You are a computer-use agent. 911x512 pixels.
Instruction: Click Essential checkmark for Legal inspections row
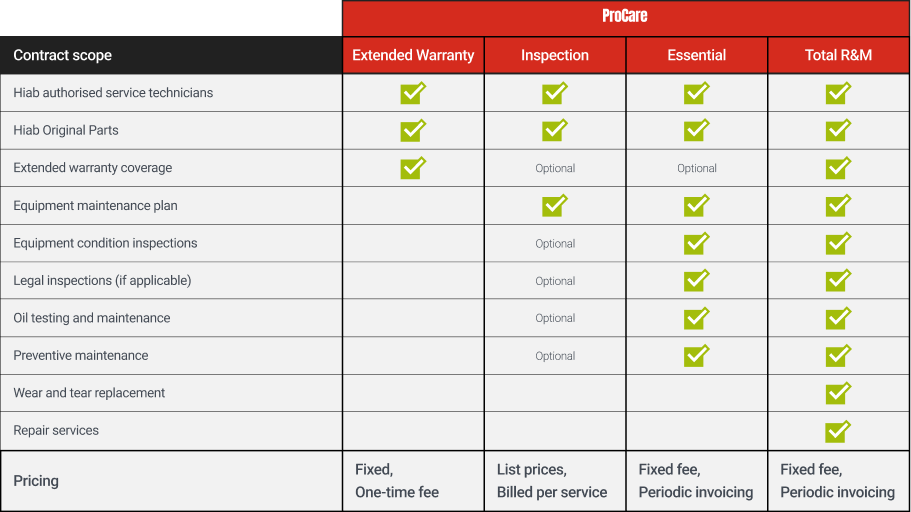(x=697, y=281)
